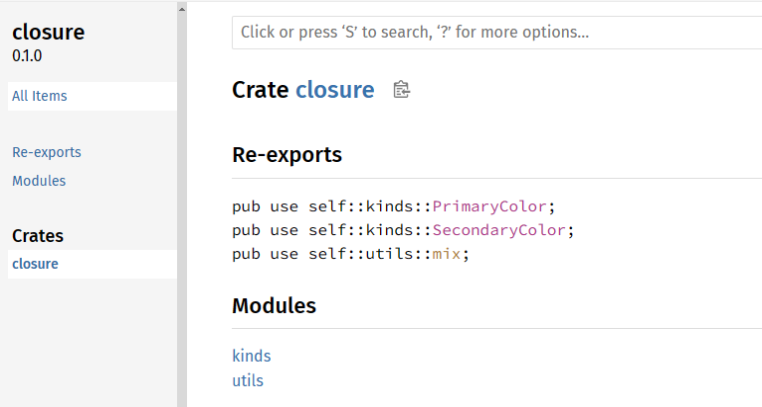Screen dimensions: 762x407
Task: Click the Re-exports section heading
Action: 287,155
